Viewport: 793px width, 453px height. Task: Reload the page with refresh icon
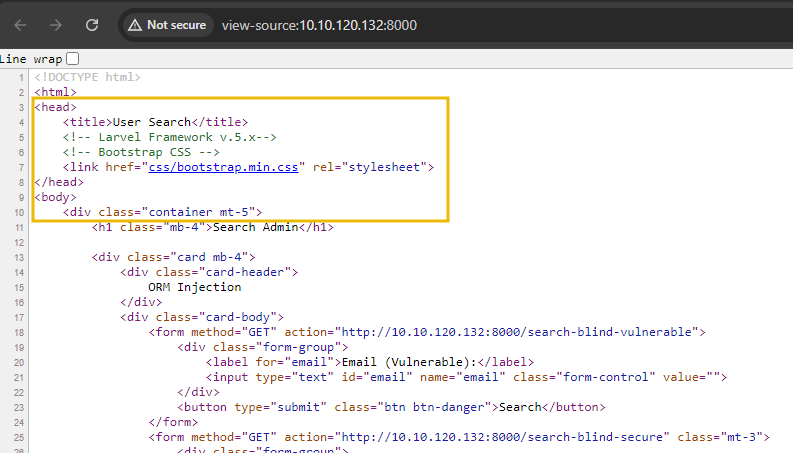tap(92, 24)
